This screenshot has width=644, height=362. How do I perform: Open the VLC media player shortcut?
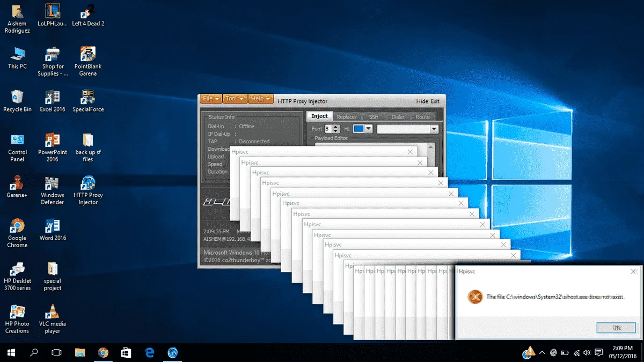click(x=53, y=319)
